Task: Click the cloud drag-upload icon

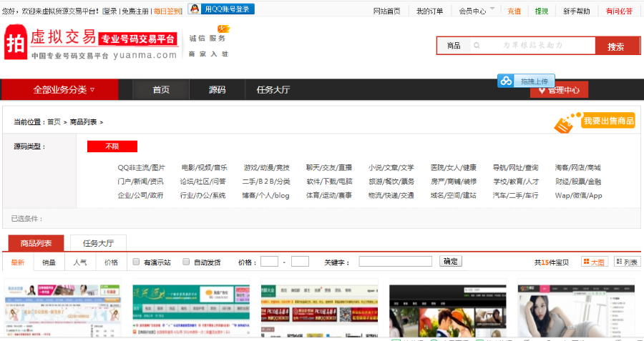Action: 506,81
